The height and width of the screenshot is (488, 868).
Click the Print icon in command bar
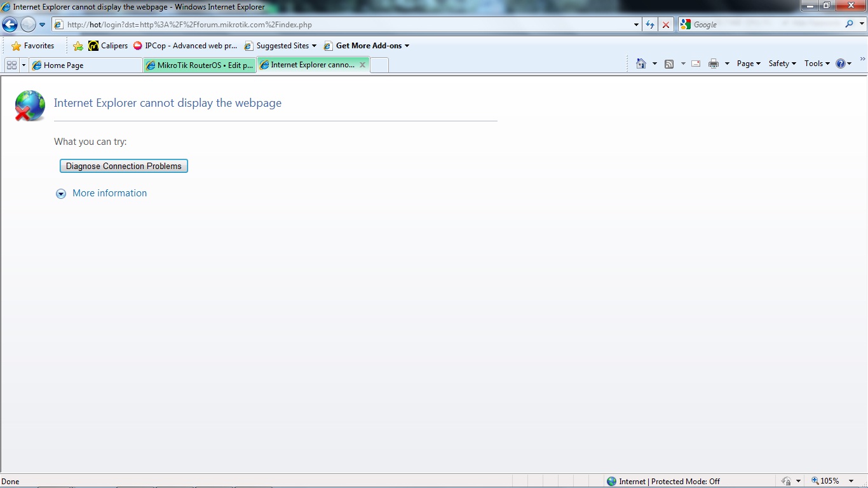point(714,64)
